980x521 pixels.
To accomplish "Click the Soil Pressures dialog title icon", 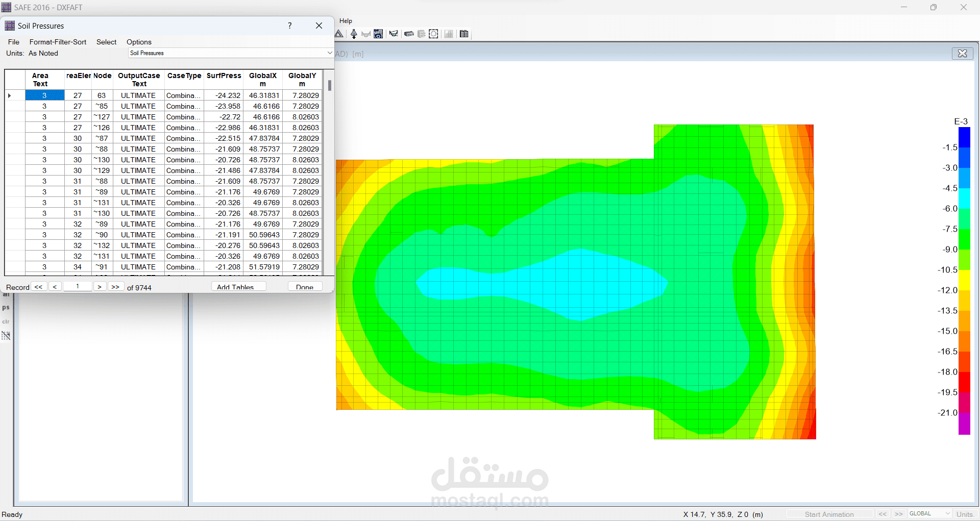I will (10, 26).
